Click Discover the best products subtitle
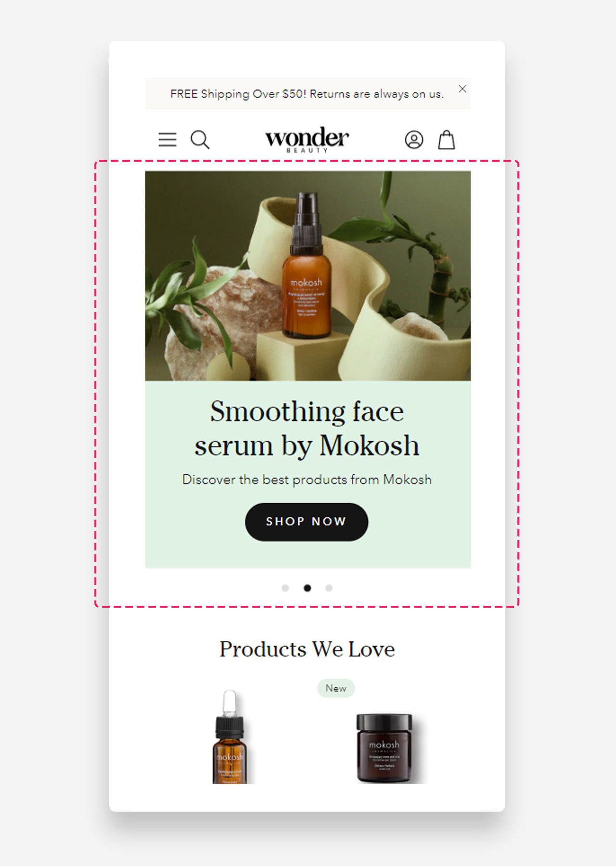Viewport: 616px width, 866px height. [307, 480]
